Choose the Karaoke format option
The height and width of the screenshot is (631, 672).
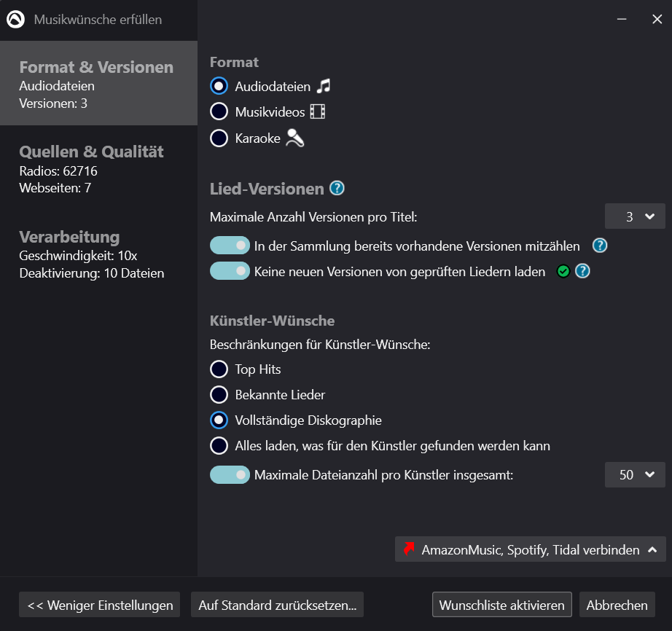click(x=219, y=138)
